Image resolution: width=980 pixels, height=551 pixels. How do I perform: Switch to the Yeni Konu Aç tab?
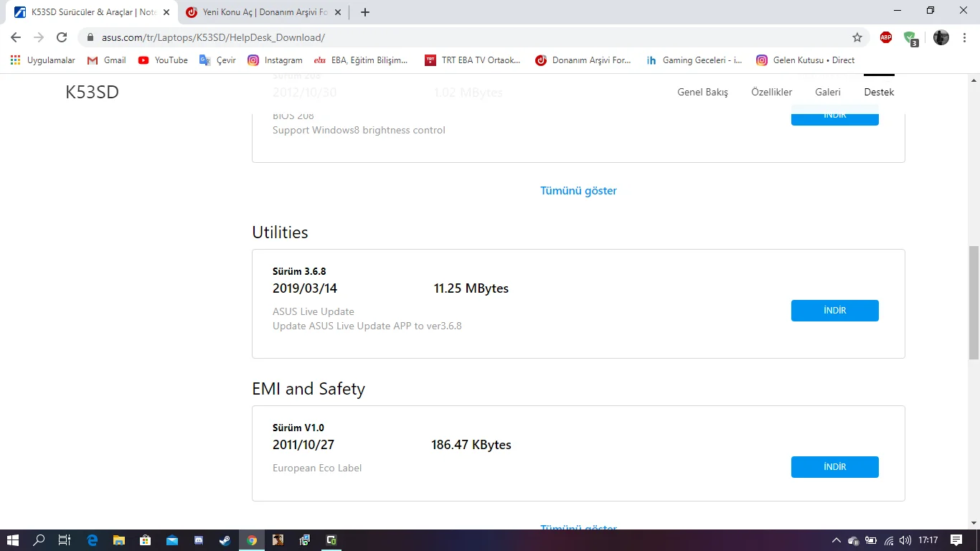pos(262,12)
